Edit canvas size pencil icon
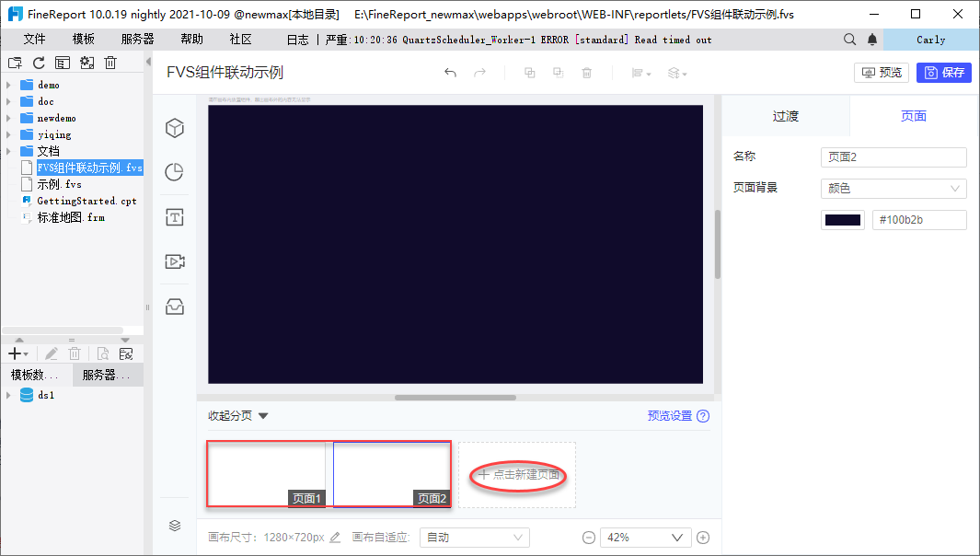Viewport: 980px width, 556px height. tap(335, 538)
